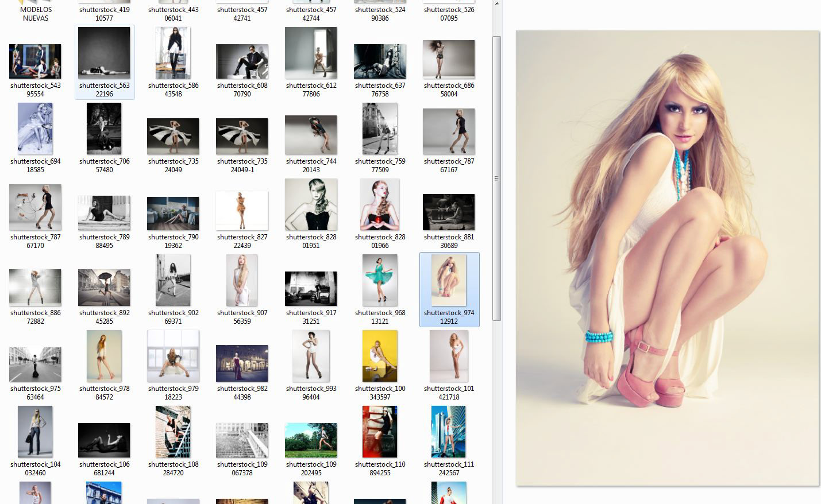This screenshot has width=821, height=504.
Task: Select file label shutterstock_41910577
Action: coord(104,14)
